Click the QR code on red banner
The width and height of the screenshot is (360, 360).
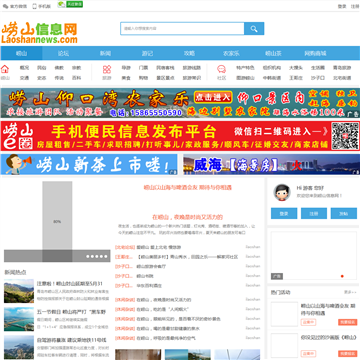click(345, 136)
